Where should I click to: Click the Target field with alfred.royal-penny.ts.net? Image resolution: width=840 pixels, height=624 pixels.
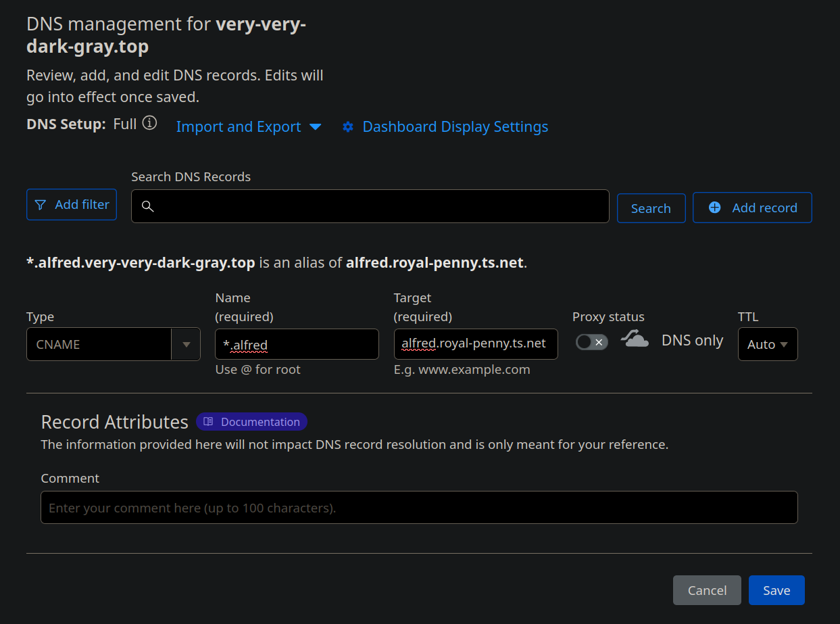click(475, 344)
